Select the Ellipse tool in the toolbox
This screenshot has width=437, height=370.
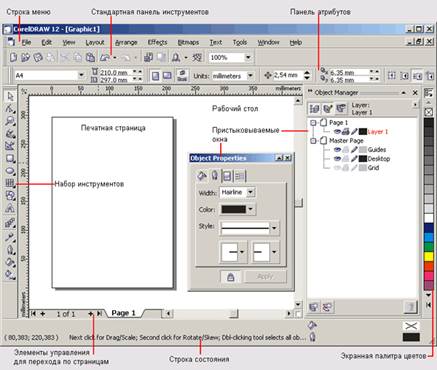[10, 171]
